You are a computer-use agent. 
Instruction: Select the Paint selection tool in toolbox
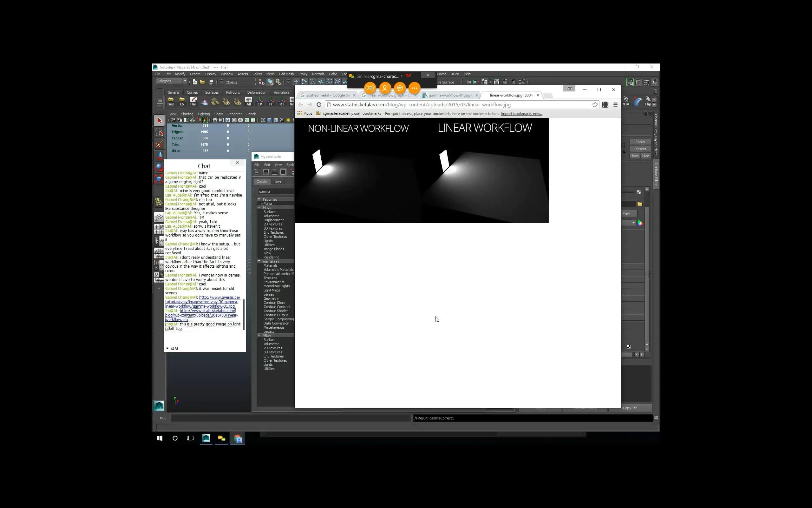[159, 144]
